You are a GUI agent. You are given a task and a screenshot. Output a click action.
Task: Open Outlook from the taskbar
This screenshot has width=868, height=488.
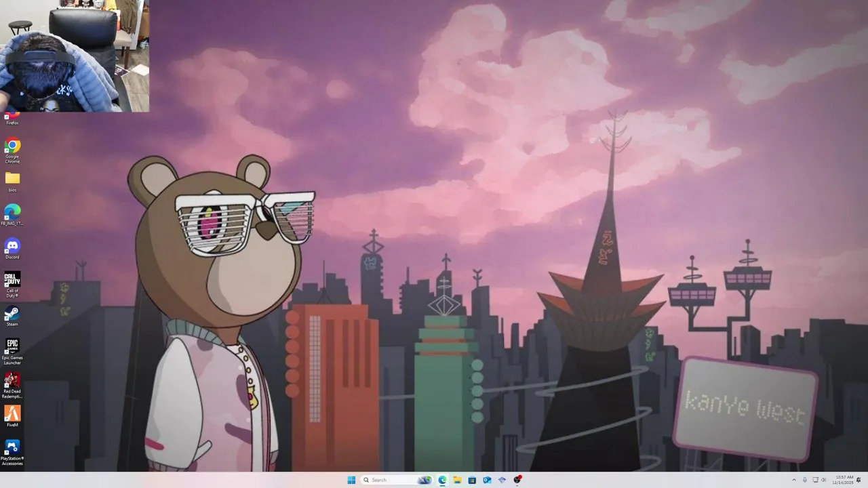point(487,480)
